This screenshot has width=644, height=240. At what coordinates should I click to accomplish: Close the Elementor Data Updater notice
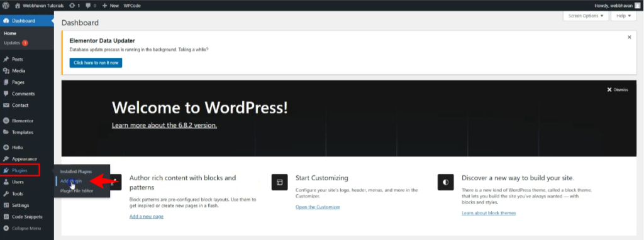pos(629,37)
